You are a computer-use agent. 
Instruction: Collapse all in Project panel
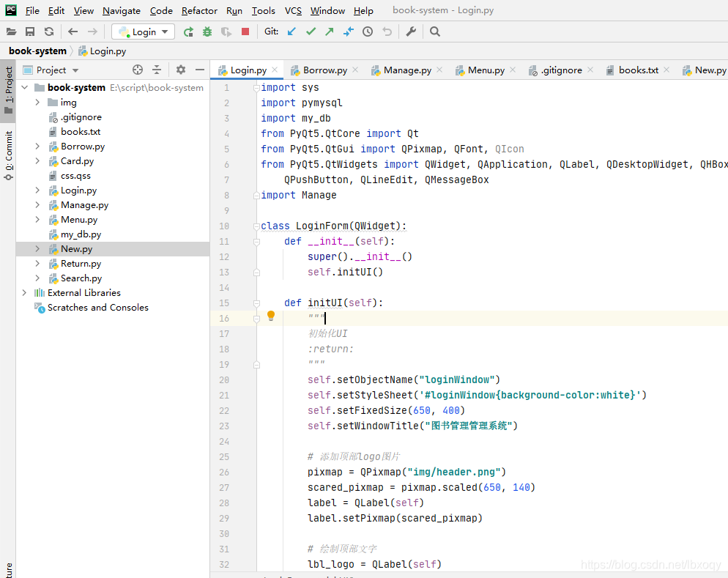157,70
